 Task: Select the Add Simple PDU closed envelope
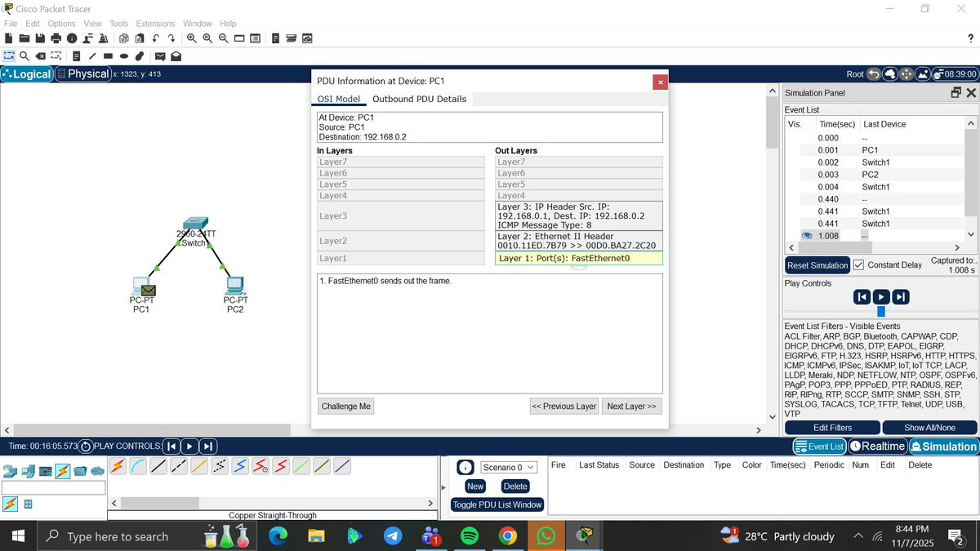click(160, 56)
